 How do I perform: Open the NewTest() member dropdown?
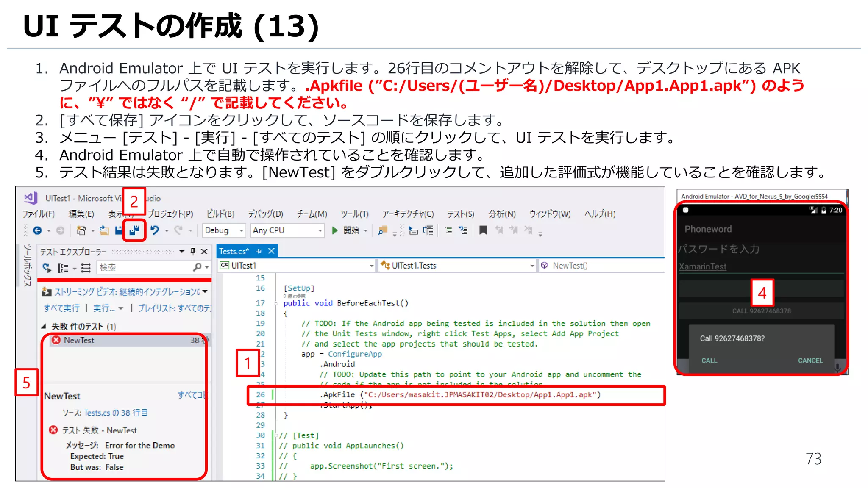point(601,266)
